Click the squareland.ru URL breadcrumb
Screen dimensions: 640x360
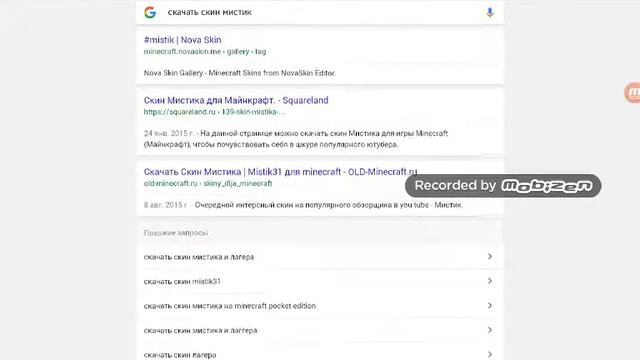pyautogui.click(x=214, y=112)
